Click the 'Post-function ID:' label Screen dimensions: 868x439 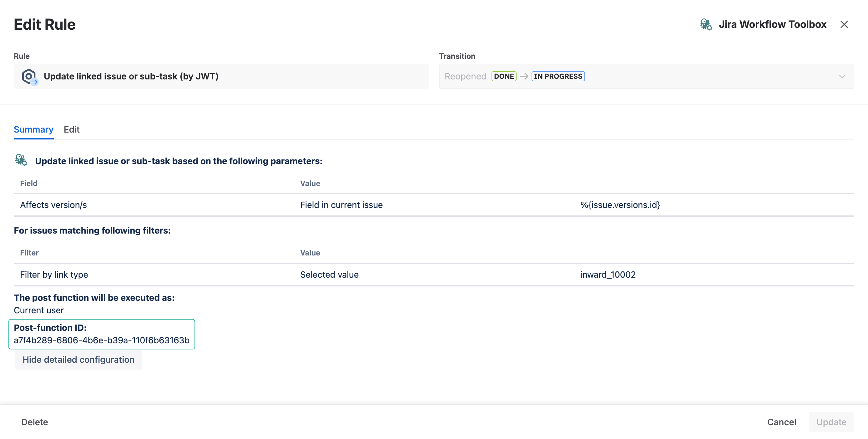pos(50,328)
